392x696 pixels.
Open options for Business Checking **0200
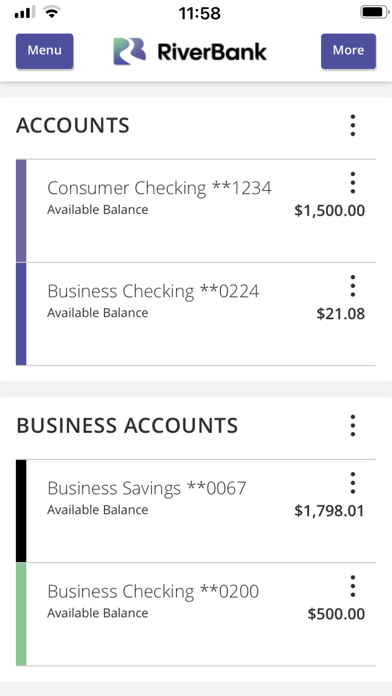(x=352, y=586)
